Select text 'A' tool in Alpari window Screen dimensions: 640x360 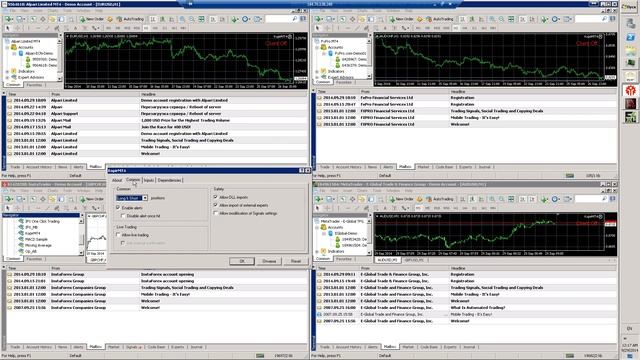[76, 28]
